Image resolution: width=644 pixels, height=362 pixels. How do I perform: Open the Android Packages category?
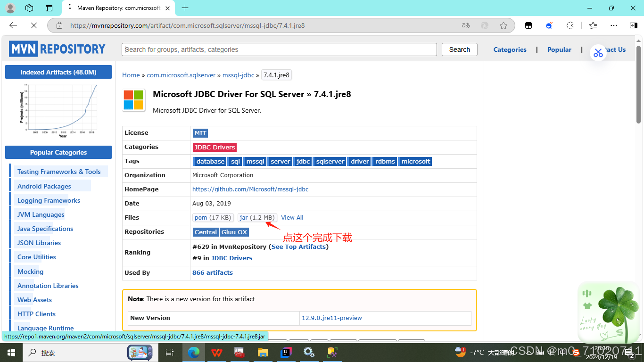tap(44, 186)
